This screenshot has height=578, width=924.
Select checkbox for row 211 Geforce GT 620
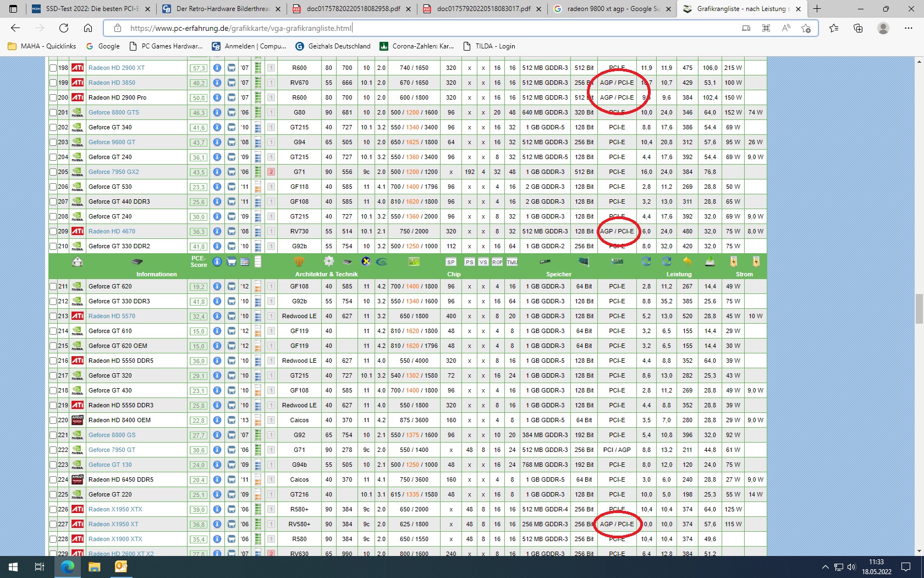coord(53,286)
